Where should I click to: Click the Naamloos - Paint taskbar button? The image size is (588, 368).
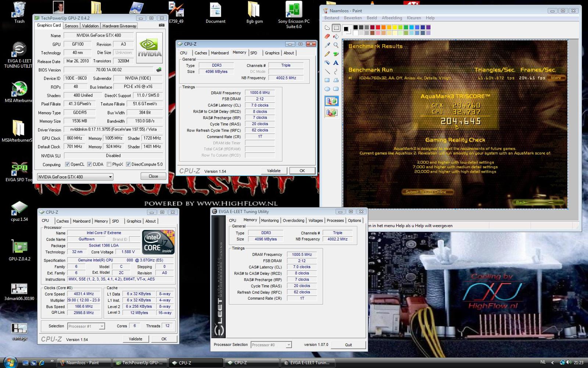point(83,362)
